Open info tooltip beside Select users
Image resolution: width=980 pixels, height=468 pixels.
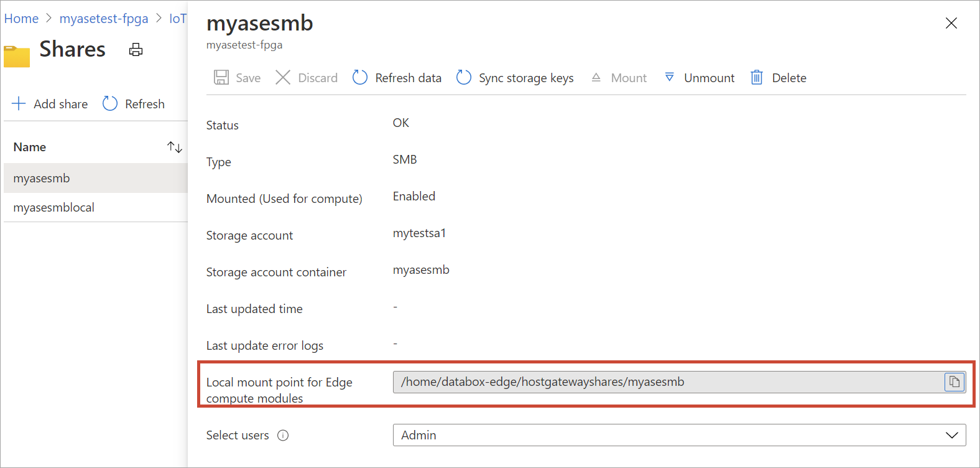pos(283,436)
